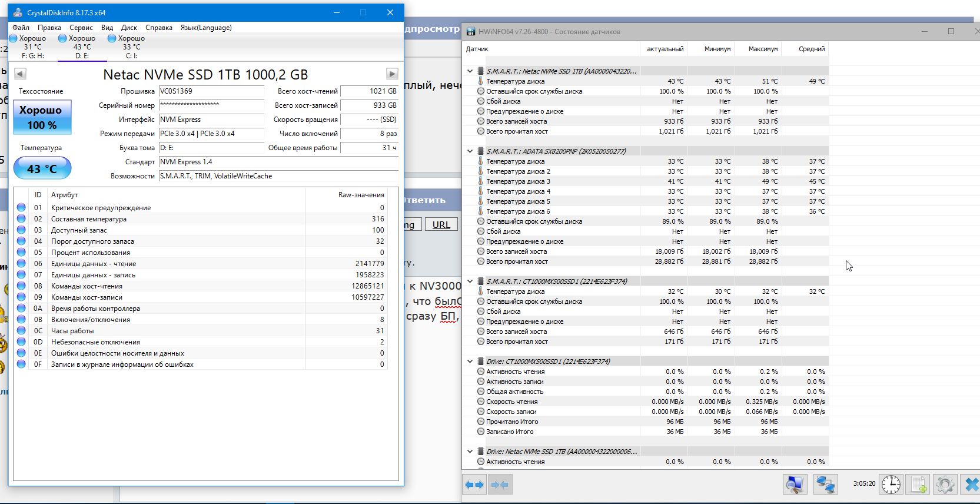Collapse the S.M.A.R.T.: CT1000MX500SSD1 section
The image size is (980, 504).
[x=470, y=281]
